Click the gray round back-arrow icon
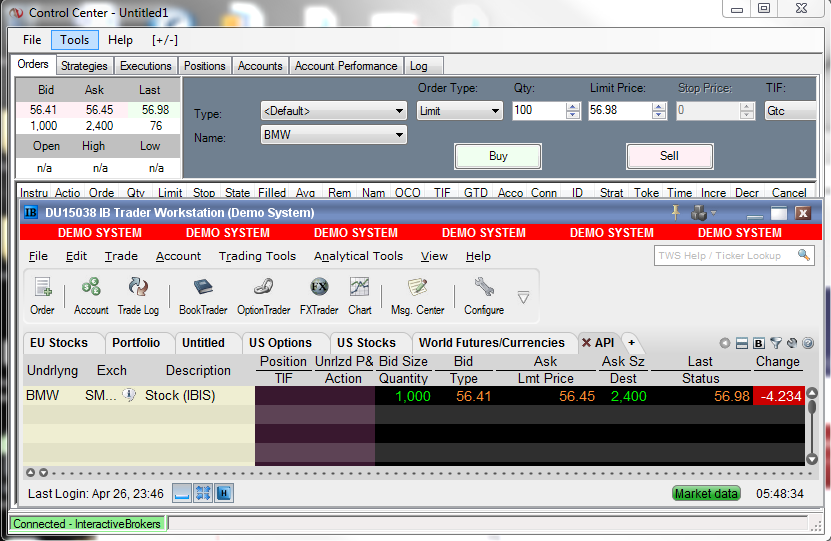 click(724, 343)
